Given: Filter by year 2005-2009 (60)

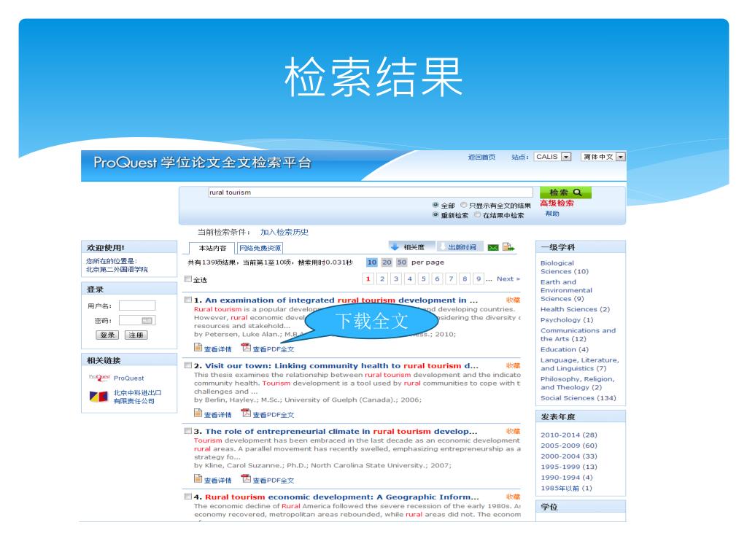Looking at the screenshot, I should click(569, 446).
